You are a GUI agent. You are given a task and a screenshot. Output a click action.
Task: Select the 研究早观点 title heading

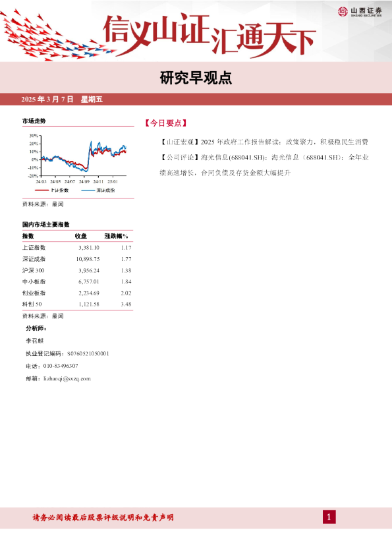click(196, 78)
